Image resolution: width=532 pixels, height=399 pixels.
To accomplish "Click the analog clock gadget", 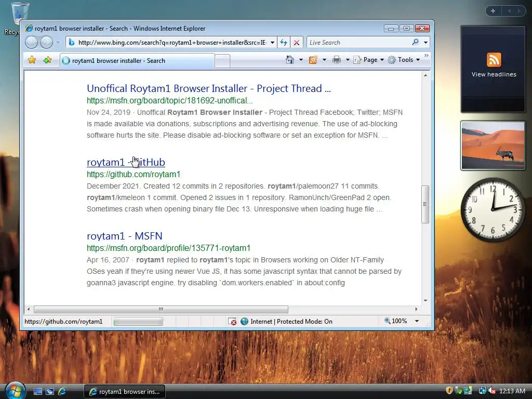I will click(x=493, y=210).
